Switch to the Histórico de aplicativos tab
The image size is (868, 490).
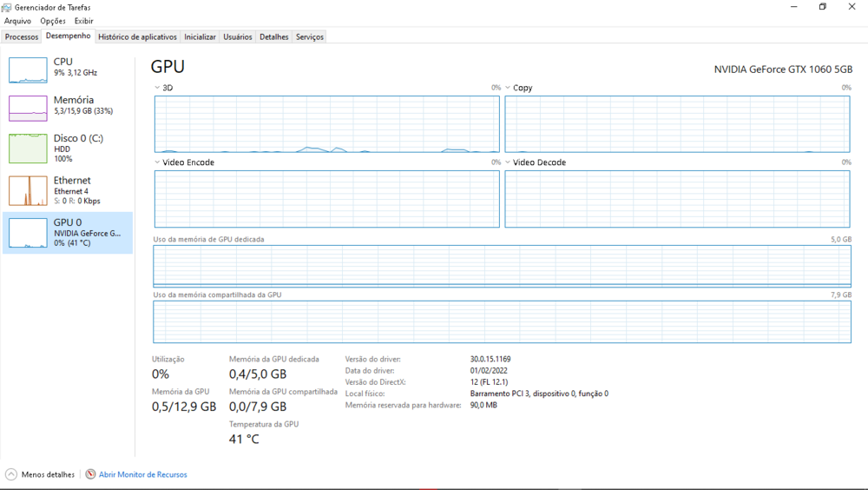pyautogui.click(x=137, y=36)
